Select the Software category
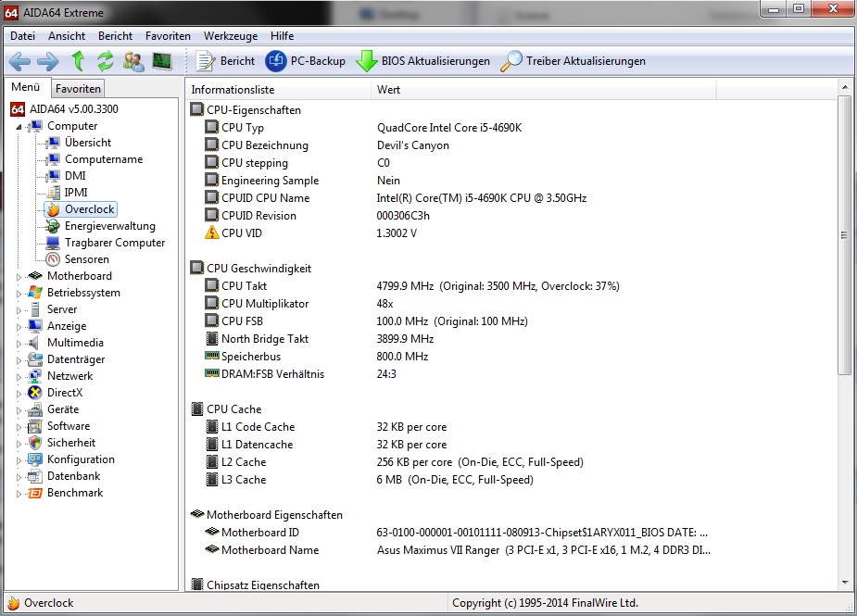 click(x=59, y=426)
